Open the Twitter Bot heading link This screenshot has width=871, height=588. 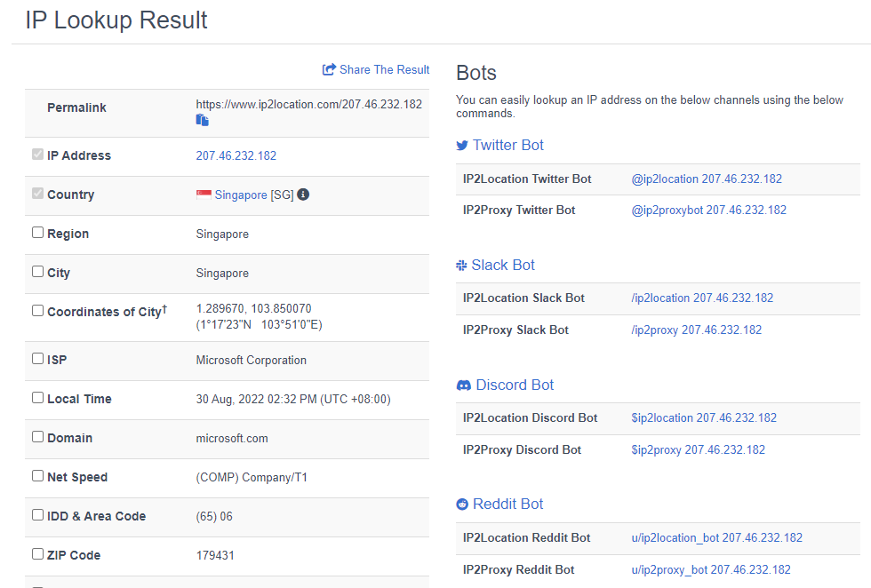pyautogui.click(x=507, y=145)
